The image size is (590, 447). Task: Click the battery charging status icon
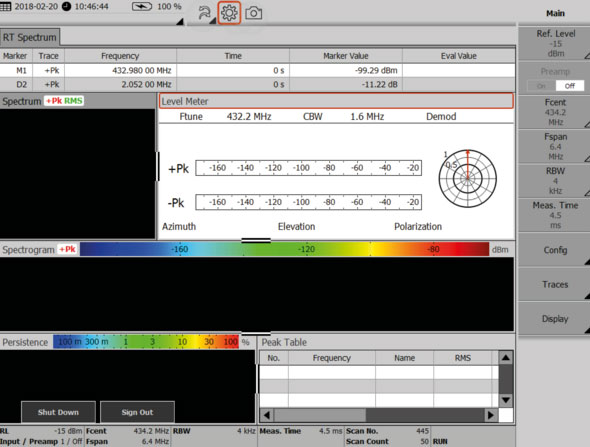click(142, 6)
